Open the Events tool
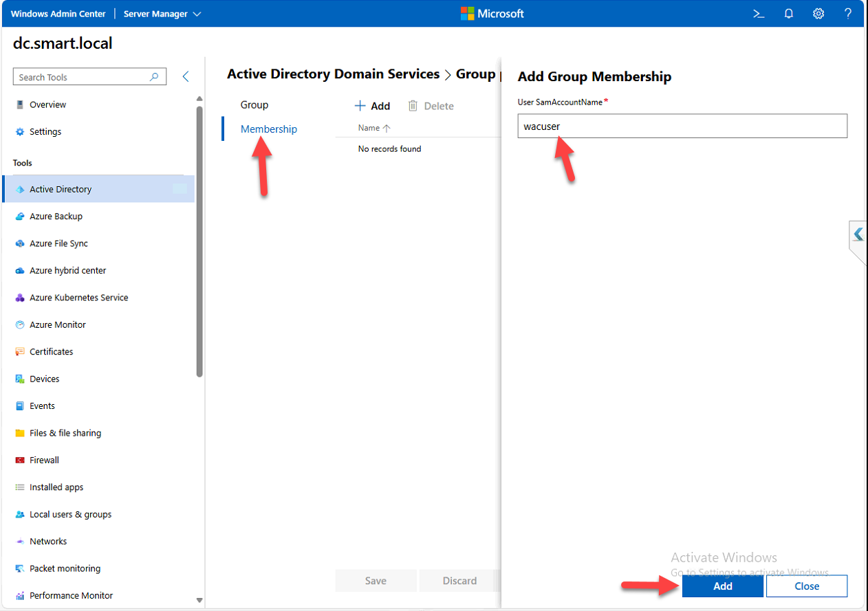This screenshot has height=611, width=868. click(98, 406)
